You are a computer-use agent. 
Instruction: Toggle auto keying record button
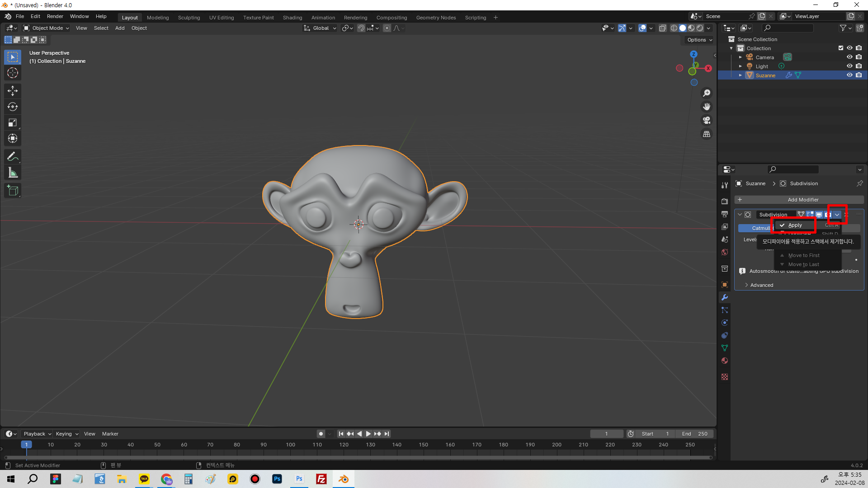321,434
